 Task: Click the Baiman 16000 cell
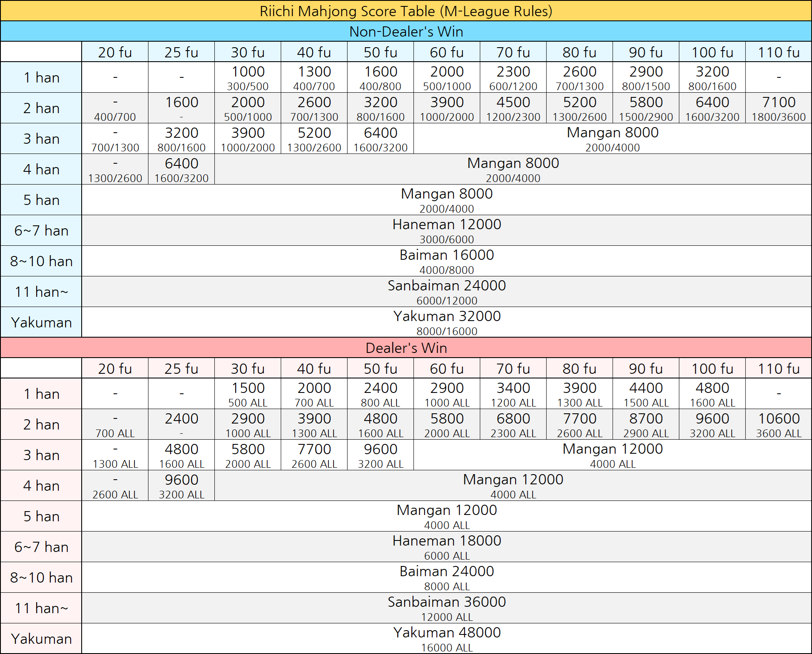(447, 261)
